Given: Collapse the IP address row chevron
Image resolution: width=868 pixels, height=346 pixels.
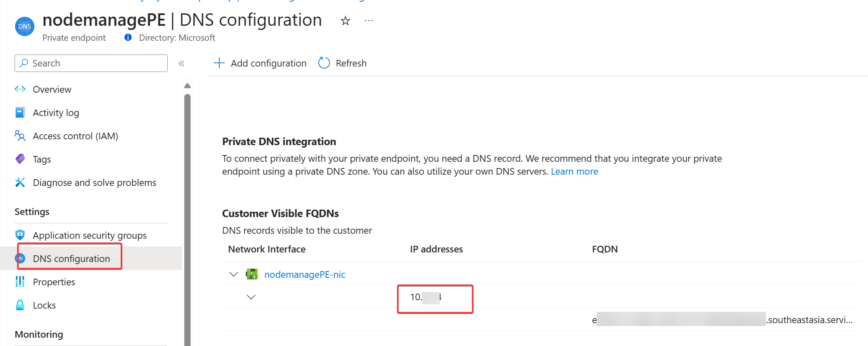Looking at the screenshot, I should click(x=251, y=297).
